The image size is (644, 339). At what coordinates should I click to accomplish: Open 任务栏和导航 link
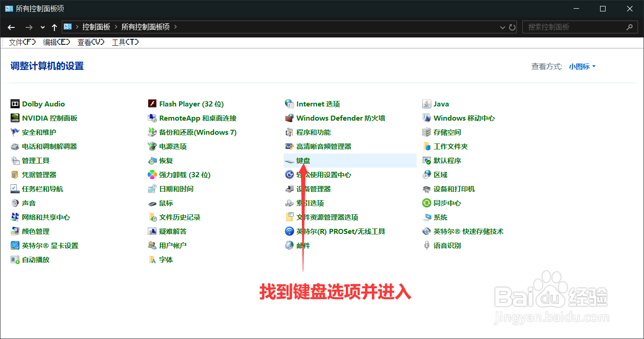click(43, 189)
